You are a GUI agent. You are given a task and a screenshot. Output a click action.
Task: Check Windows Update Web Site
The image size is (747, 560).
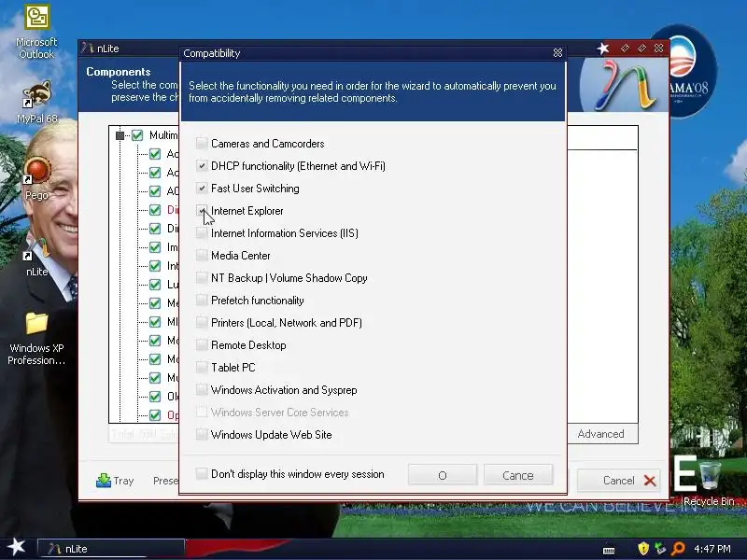point(202,434)
